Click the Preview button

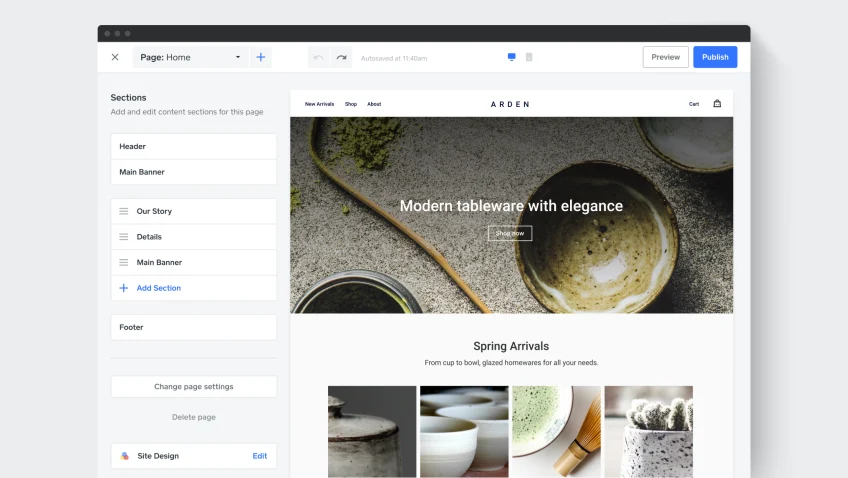point(665,57)
